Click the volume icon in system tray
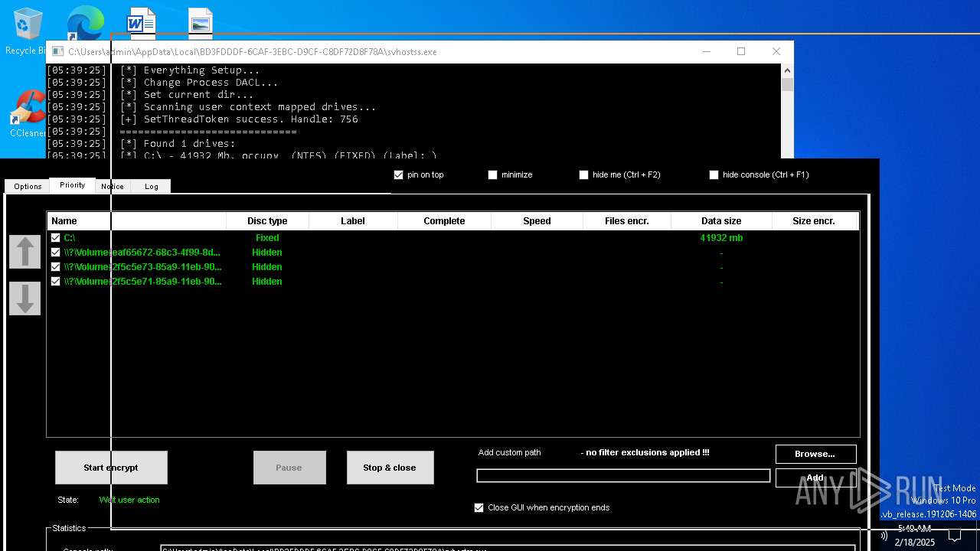980x551 pixels. [884, 536]
